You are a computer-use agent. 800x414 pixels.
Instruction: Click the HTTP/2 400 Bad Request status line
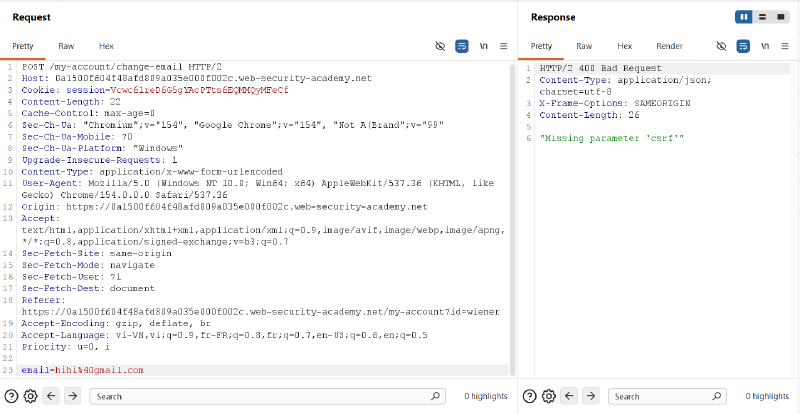(601, 68)
